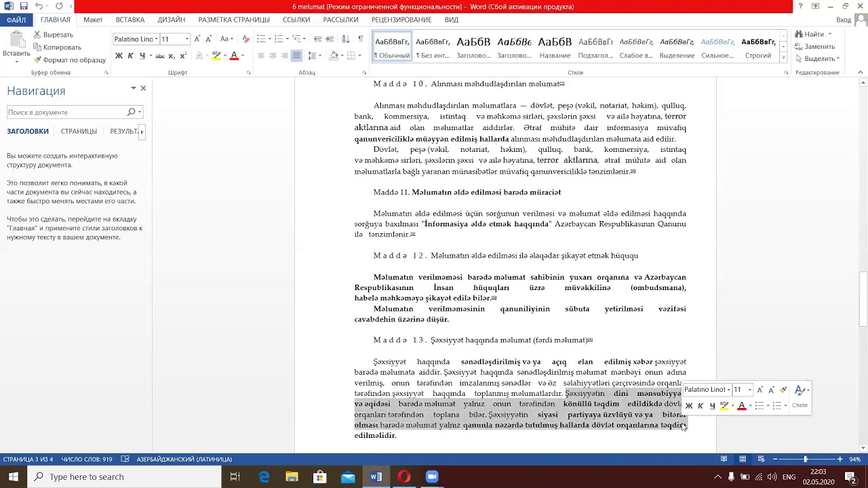Undo the last action in the title bar
This screenshot has width=868, height=488.
click(39, 6)
